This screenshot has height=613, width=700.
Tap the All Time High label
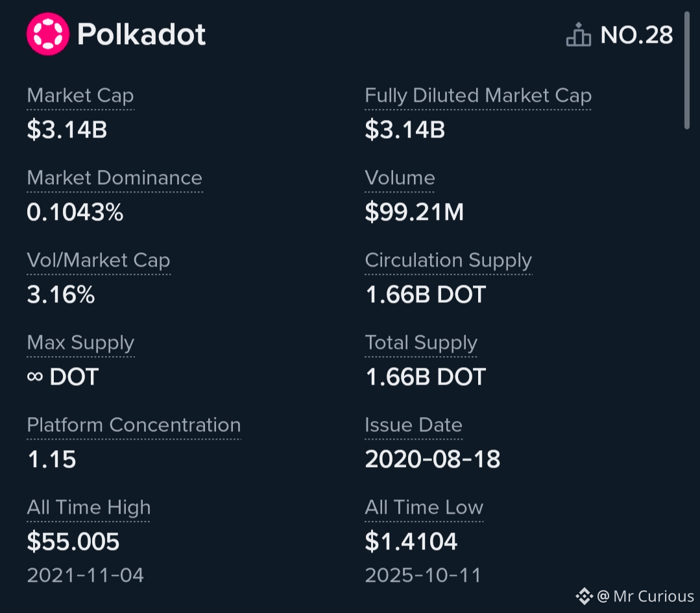pos(88,508)
